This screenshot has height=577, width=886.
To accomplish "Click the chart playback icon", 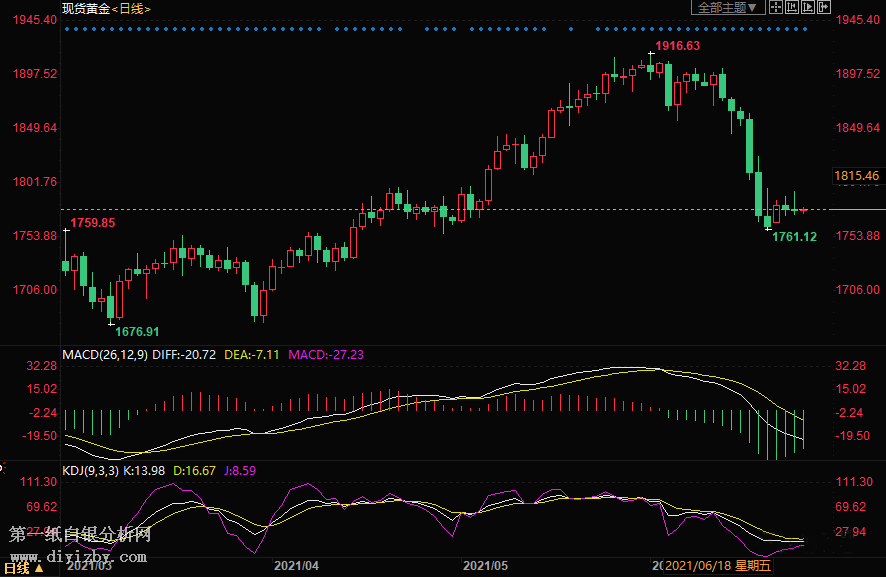I will (x=807, y=8).
